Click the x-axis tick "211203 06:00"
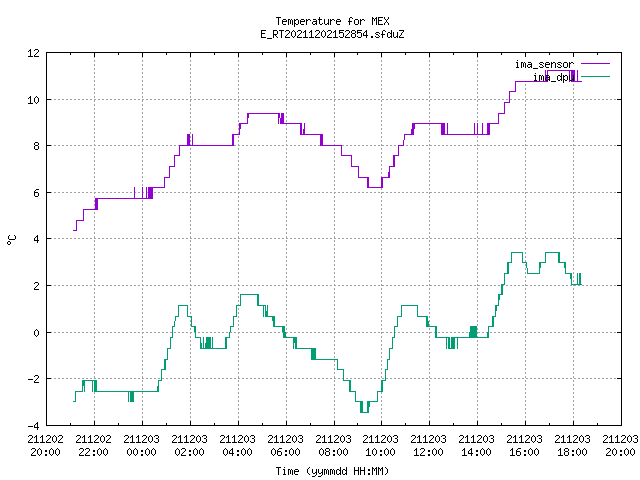Viewport: 640px width, 480px height. pyautogui.click(x=286, y=445)
